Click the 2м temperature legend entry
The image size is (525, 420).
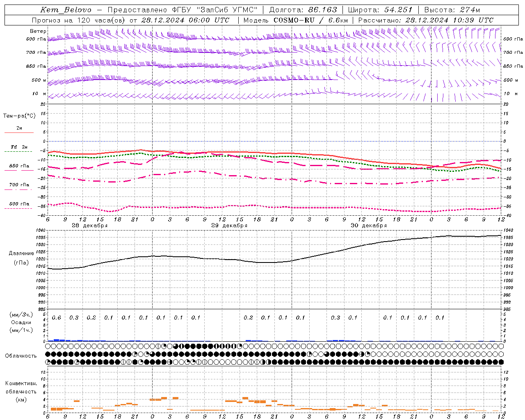coord(19,128)
